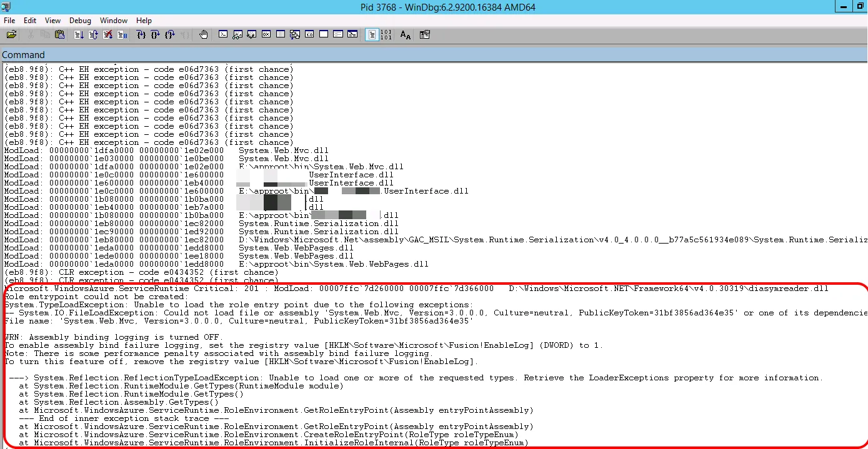Screen dimensions: 868x449
Task: Open the Font dialog icon
Action: point(406,35)
